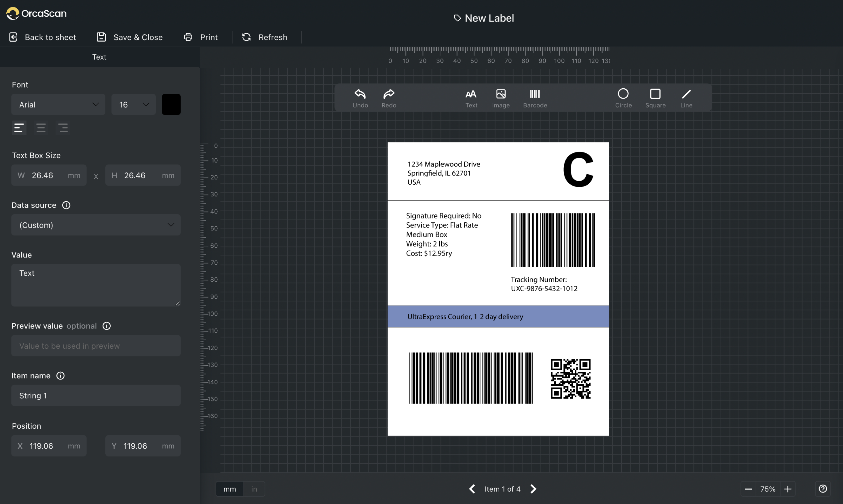843x504 pixels.
Task: Click the Preview value input field
Action: point(96,346)
